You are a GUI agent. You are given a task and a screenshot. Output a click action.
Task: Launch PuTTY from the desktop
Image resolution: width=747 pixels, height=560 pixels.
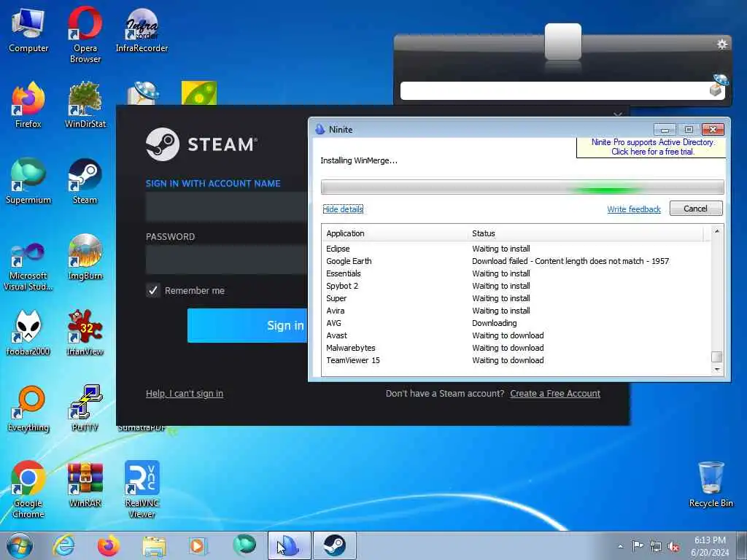pos(85,409)
